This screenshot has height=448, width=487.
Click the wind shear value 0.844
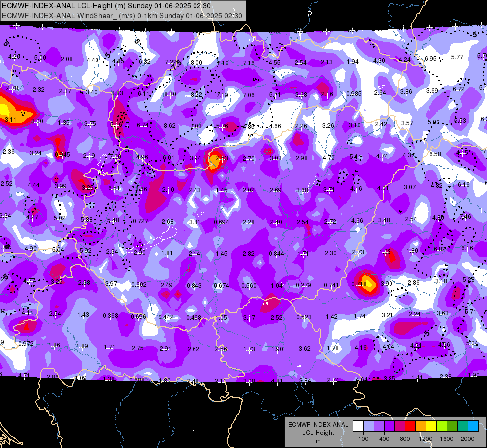click(276, 254)
